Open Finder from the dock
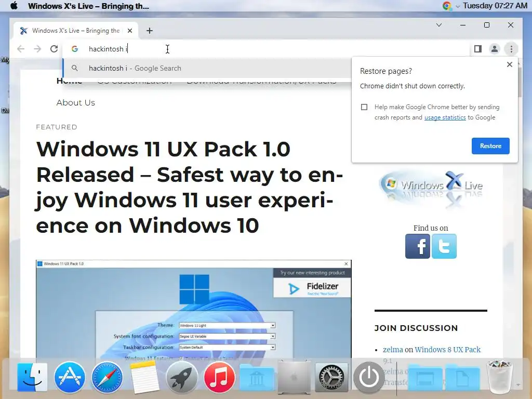This screenshot has height=399, width=532. pyautogui.click(x=32, y=377)
